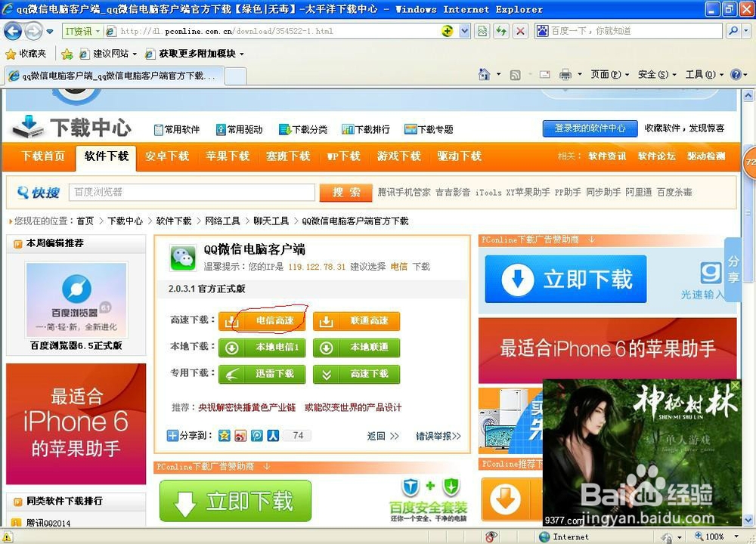This screenshot has width=756, height=544.
Task: Click the Home icon in the toolbar
Action: click(x=485, y=74)
